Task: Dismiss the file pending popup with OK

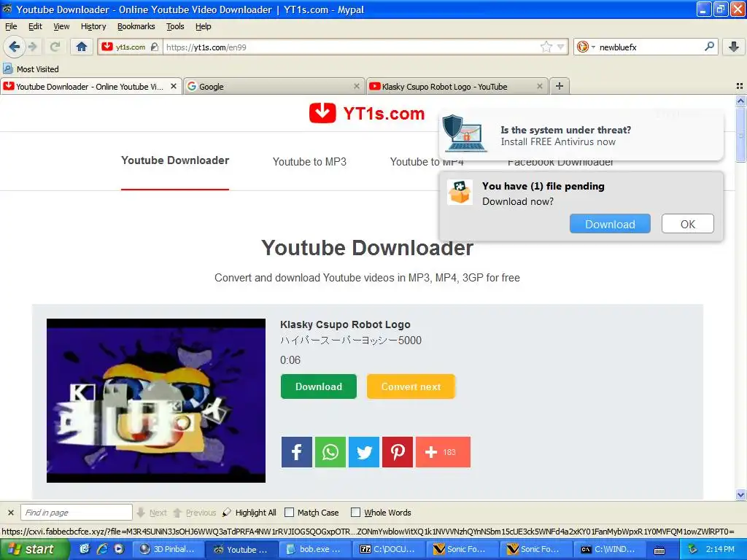Action: [x=687, y=224]
